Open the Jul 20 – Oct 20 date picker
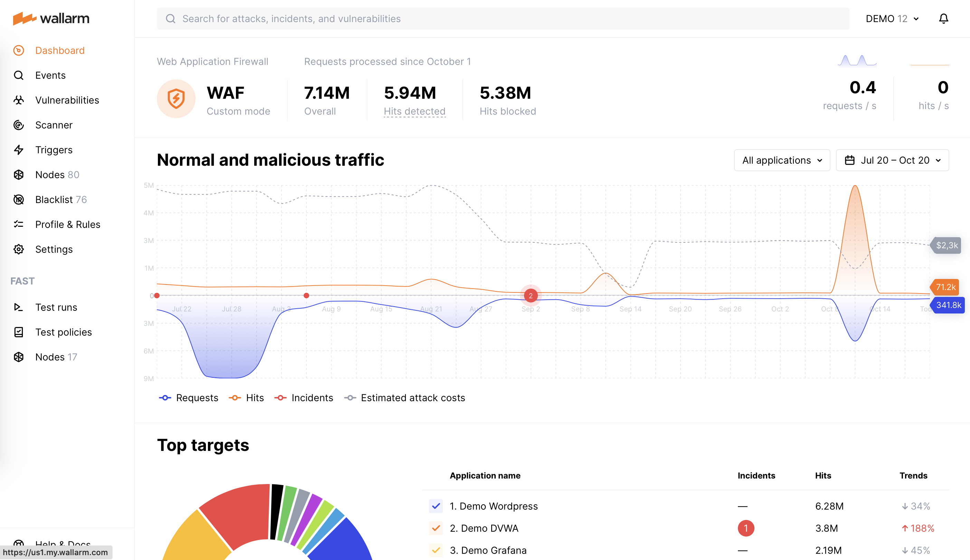The image size is (970, 560). (892, 160)
